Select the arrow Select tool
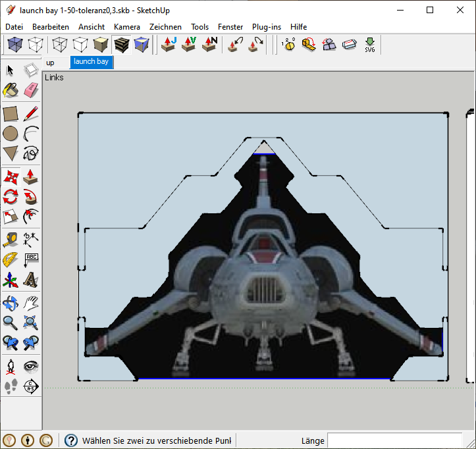Screen dimensions: 476x449 click(x=11, y=70)
